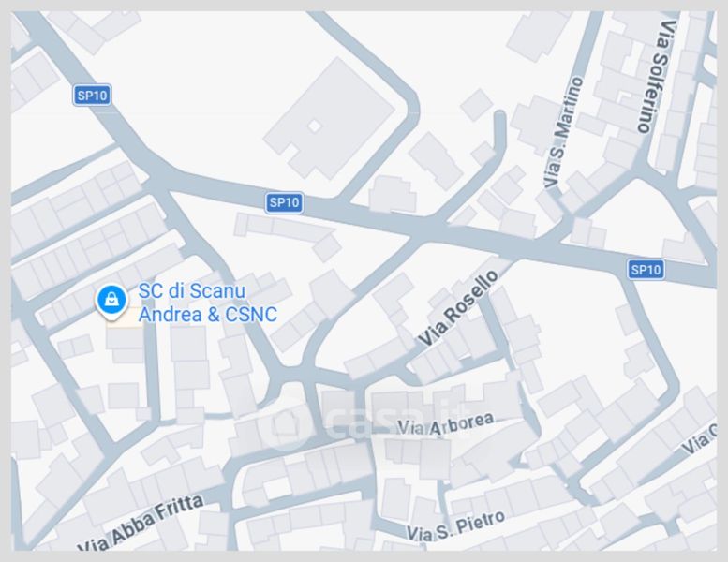The height and width of the screenshot is (562, 728).
Task: Click the beige highlighted building under the shop marker
Action: [125, 319]
